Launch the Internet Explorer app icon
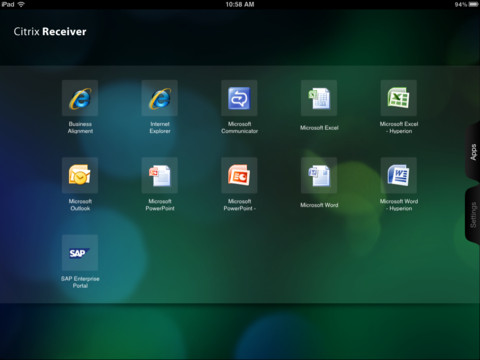This screenshot has width=480, height=360. [160, 98]
